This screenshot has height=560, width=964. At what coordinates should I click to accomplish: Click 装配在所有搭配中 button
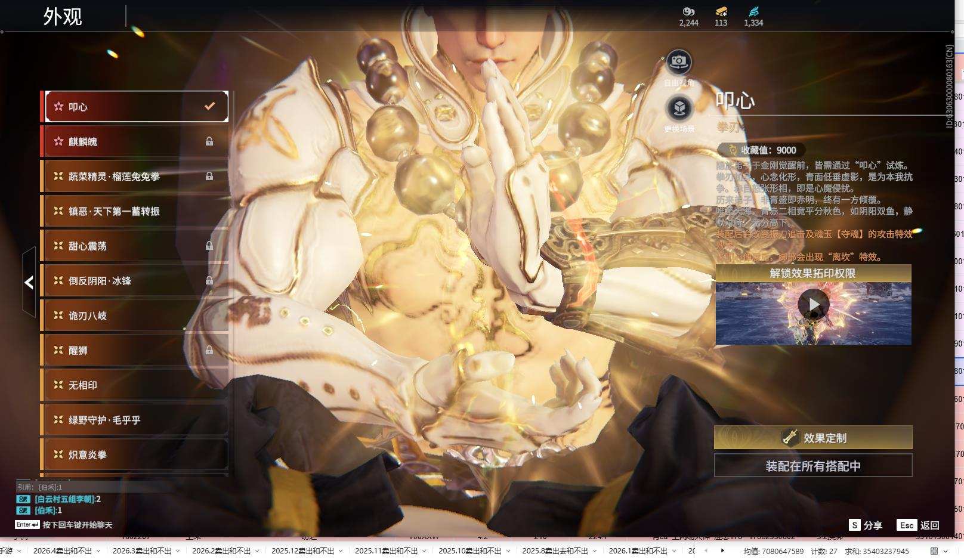pyautogui.click(x=813, y=466)
